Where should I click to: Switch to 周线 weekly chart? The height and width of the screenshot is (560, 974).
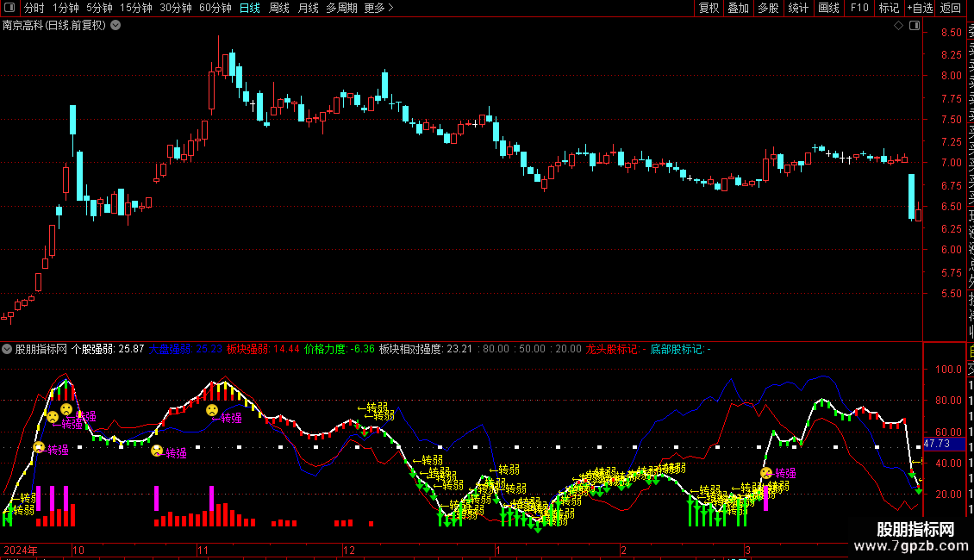(x=279, y=8)
